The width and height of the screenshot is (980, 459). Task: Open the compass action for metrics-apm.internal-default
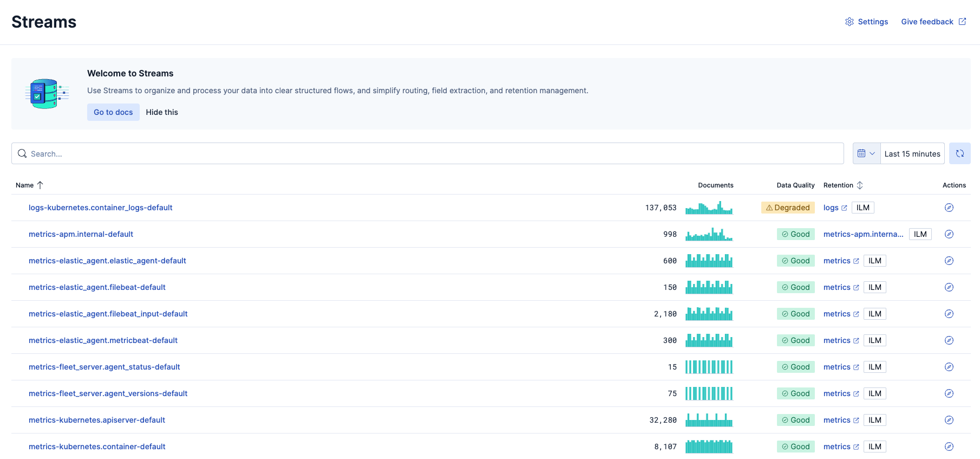[949, 234]
